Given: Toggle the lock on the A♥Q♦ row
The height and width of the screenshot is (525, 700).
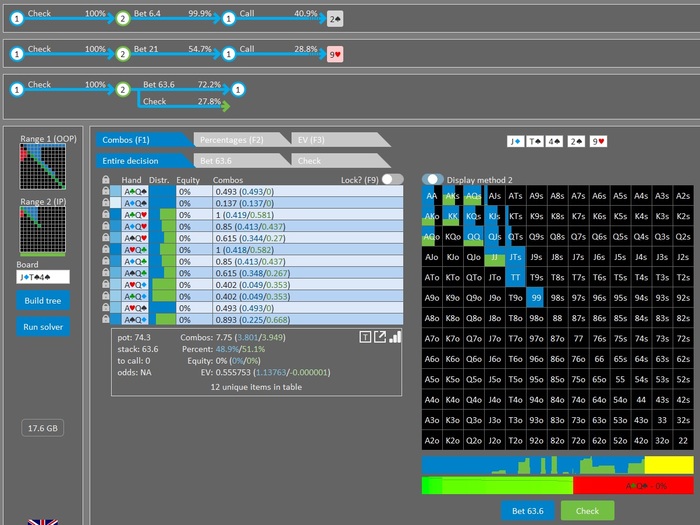Looking at the screenshot, I should point(106,284).
